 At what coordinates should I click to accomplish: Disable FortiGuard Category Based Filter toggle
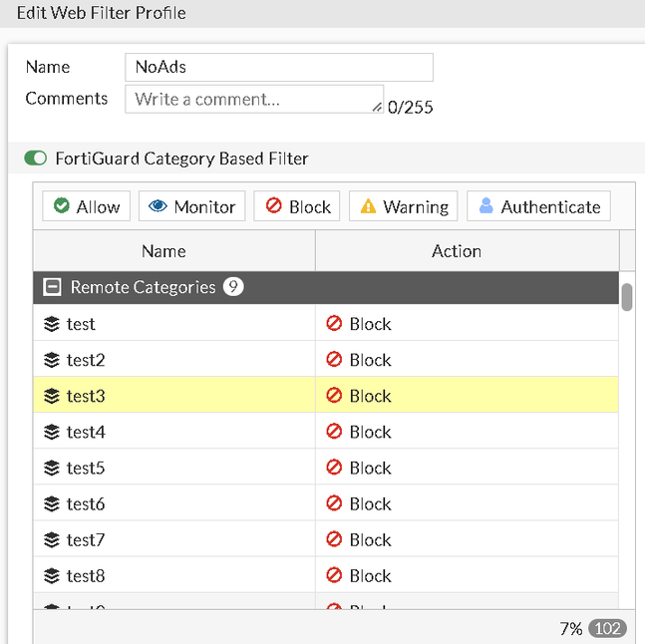[x=36, y=159]
